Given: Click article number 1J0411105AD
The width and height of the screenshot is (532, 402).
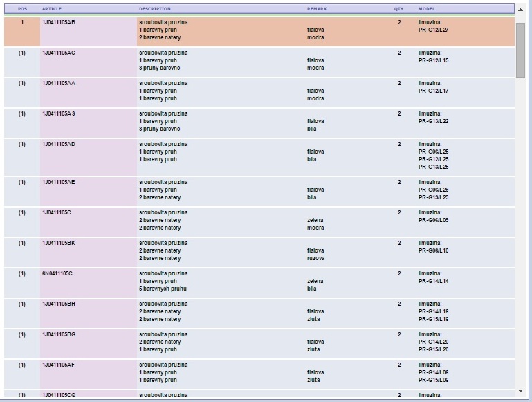Looking at the screenshot, I should (x=59, y=144).
